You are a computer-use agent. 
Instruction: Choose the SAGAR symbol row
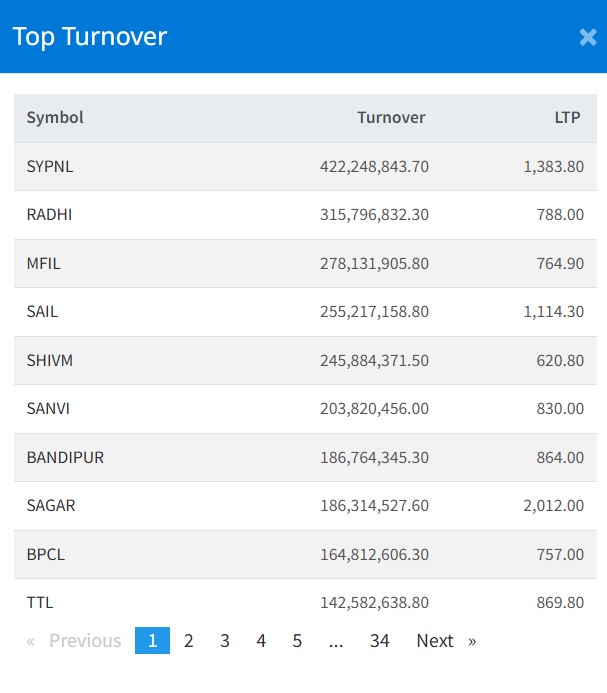51,506
